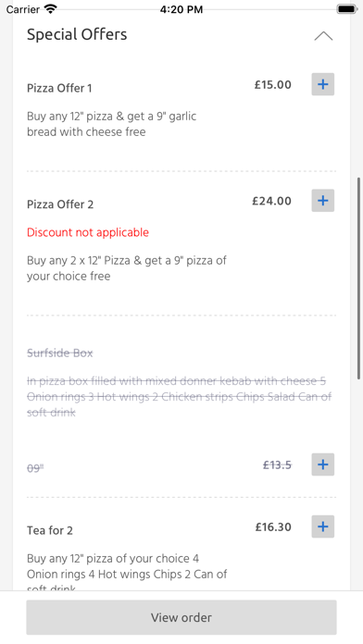Add Tea for 2 with plus button
363x644 pixels.
coord(322,526)
